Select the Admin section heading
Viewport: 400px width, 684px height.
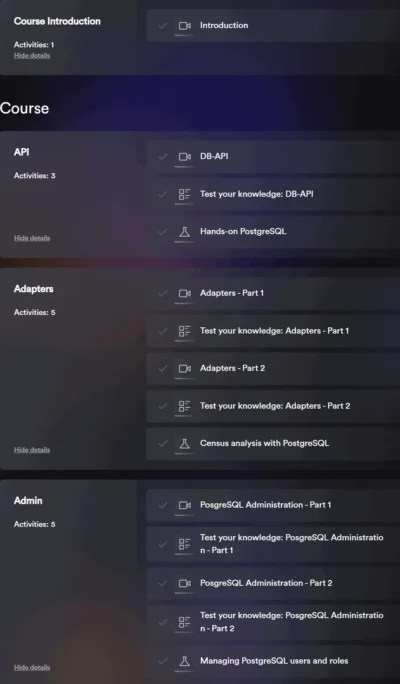[x=28, y=500]
